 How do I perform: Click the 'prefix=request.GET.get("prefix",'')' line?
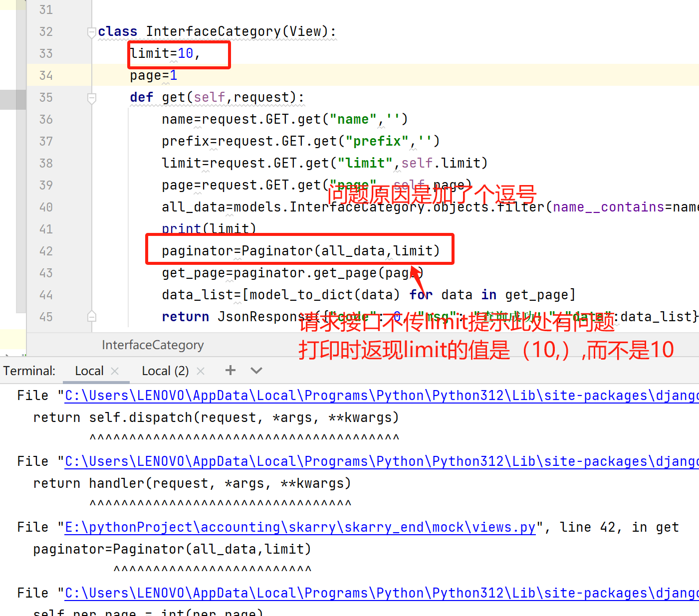tap(301, 141)
